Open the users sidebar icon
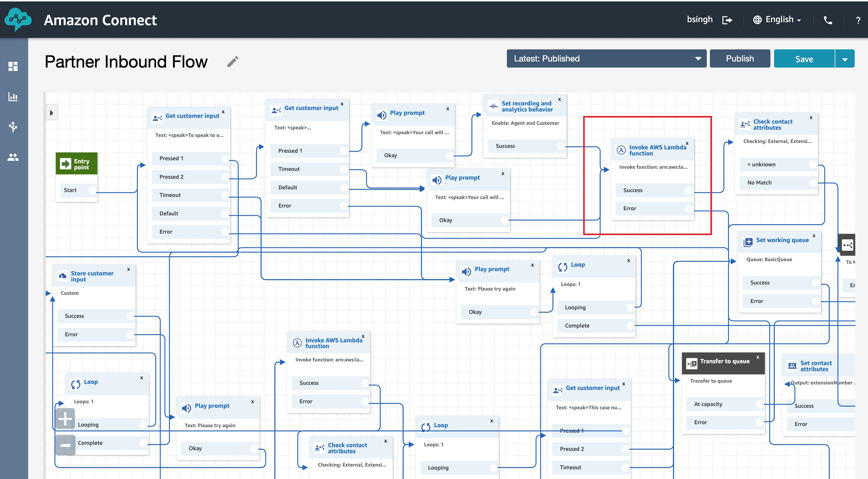Image resolution: width=868 pixels, height=479 pixels. tap(13, 157)
